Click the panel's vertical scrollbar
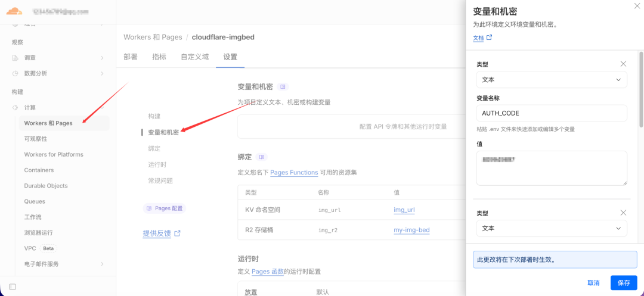This screenshot has width=644, height=296. 641,88
